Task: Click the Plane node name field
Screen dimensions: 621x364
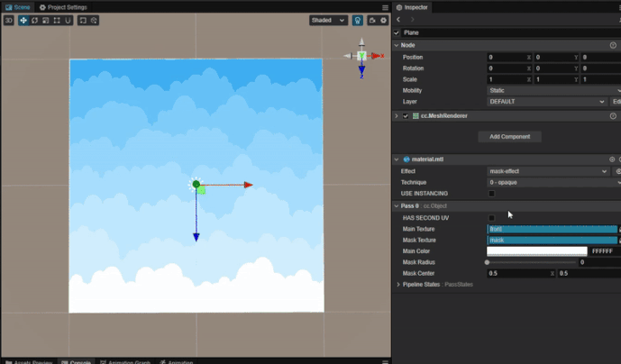Action: pos(511,32)
